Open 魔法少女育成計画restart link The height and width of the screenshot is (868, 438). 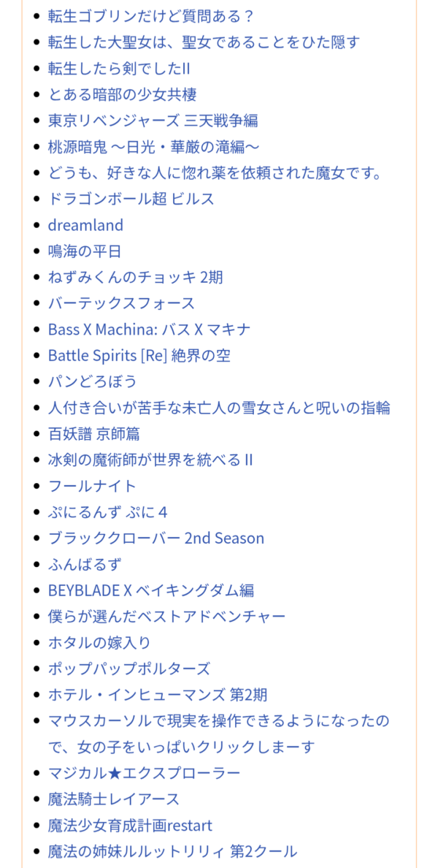pos(130,826)
